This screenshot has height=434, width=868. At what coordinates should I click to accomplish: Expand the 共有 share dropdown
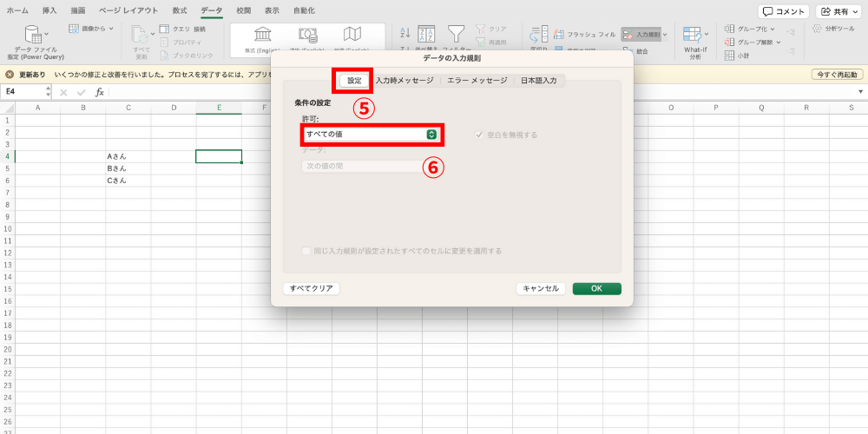pyautogui.click(x=857, y=11)
